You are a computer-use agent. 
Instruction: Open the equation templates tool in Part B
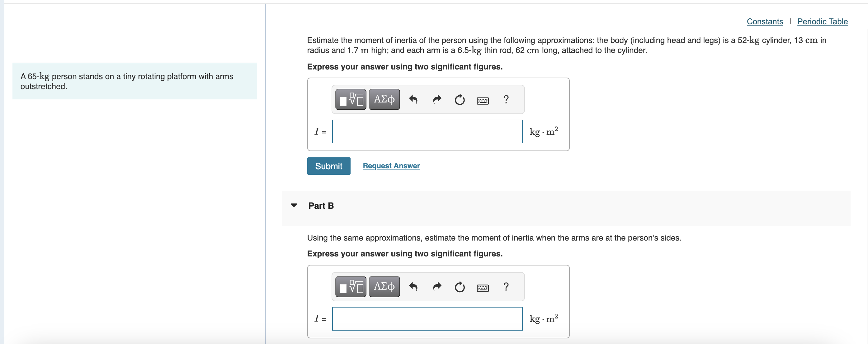(x=351, y=286)
